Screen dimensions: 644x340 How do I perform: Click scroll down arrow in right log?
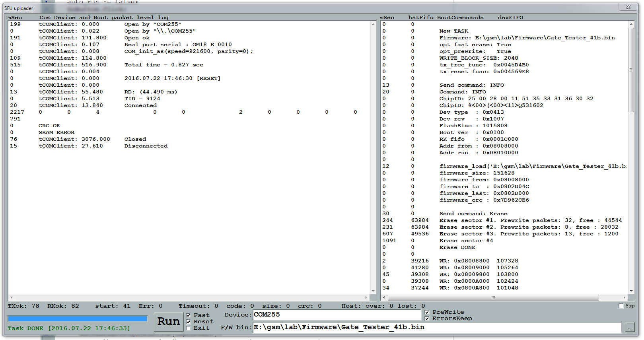[x=631, y=291]
